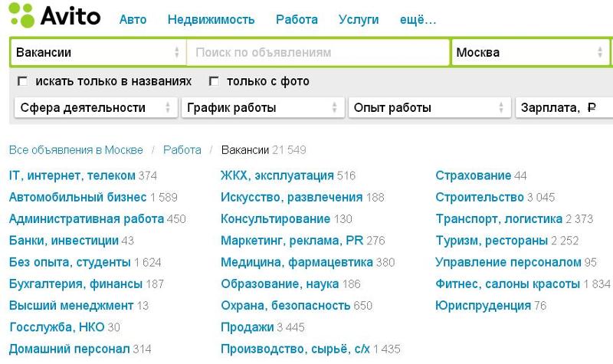Open IT, интернет, телеком category
Image resolution: width=613 pixels, height=364 pixels.
[x=72, y=175]
